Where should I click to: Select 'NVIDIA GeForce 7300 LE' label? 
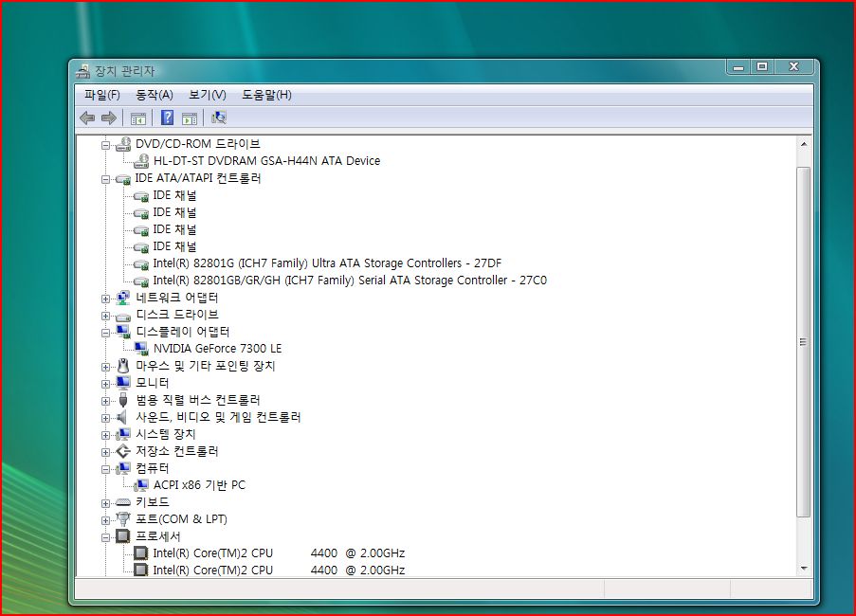[217, 349]
